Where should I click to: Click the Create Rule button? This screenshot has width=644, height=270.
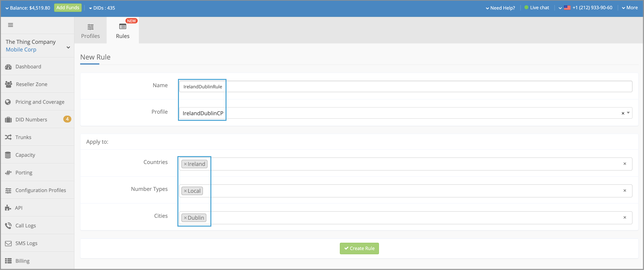(x=359, y=248)
